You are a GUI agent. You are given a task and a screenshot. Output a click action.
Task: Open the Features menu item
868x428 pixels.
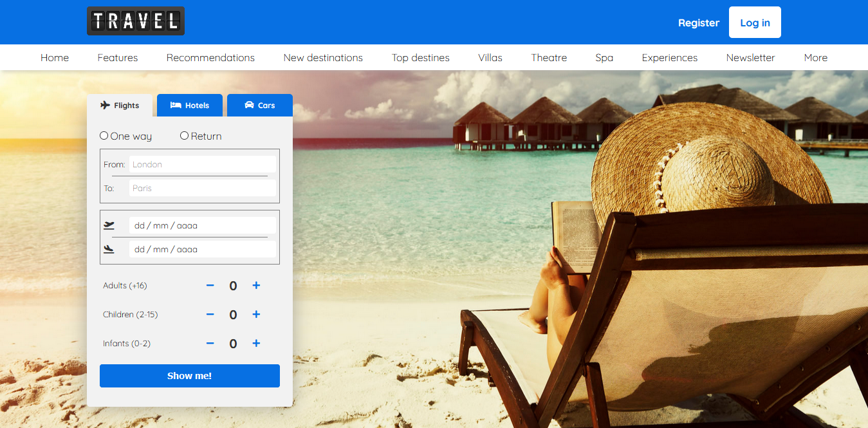tap(118, 57)
